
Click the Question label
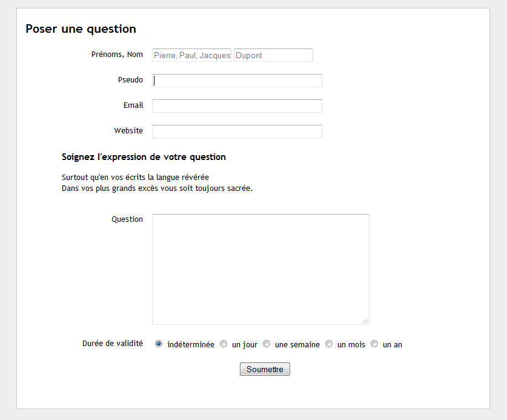(x=127, y=219)
